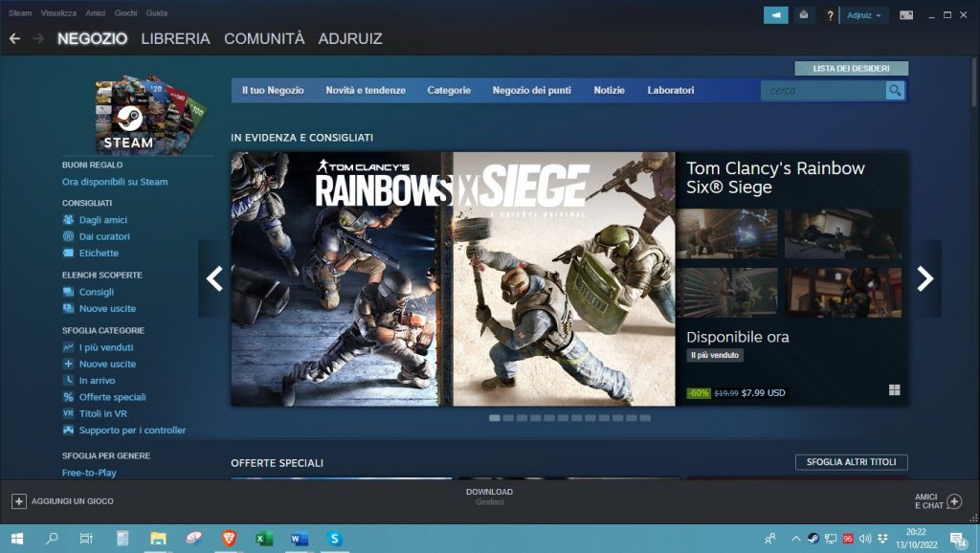Select the second carousel page dot

506,417
